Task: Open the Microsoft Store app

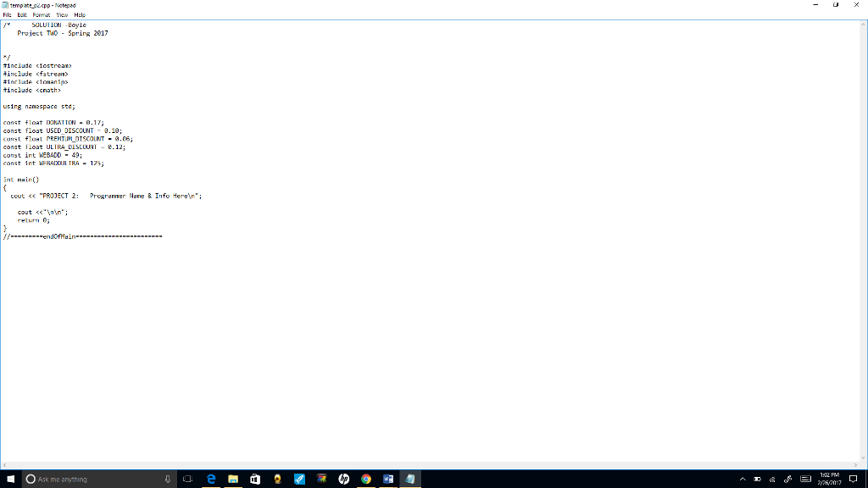Action: pos(253,479)
